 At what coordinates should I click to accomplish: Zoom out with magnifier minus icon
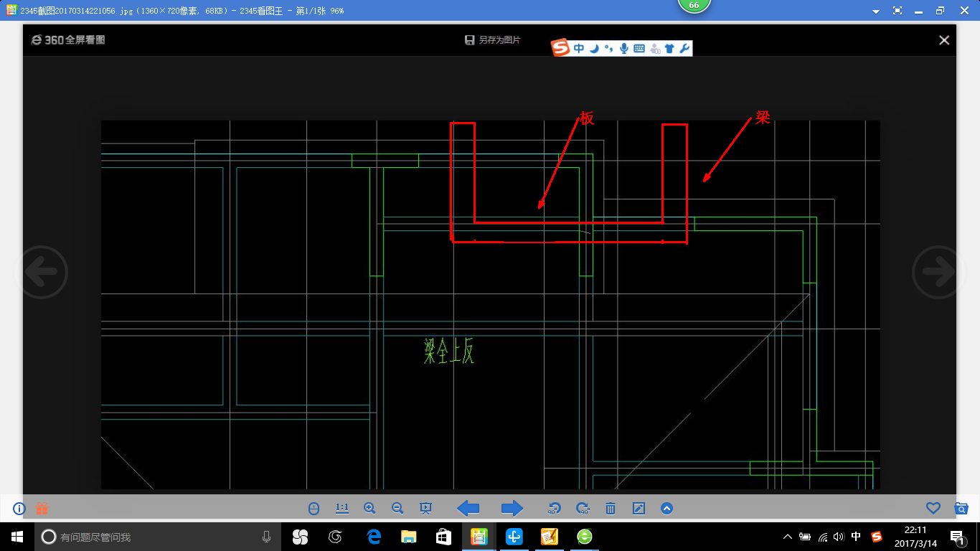tap(397, 509)
